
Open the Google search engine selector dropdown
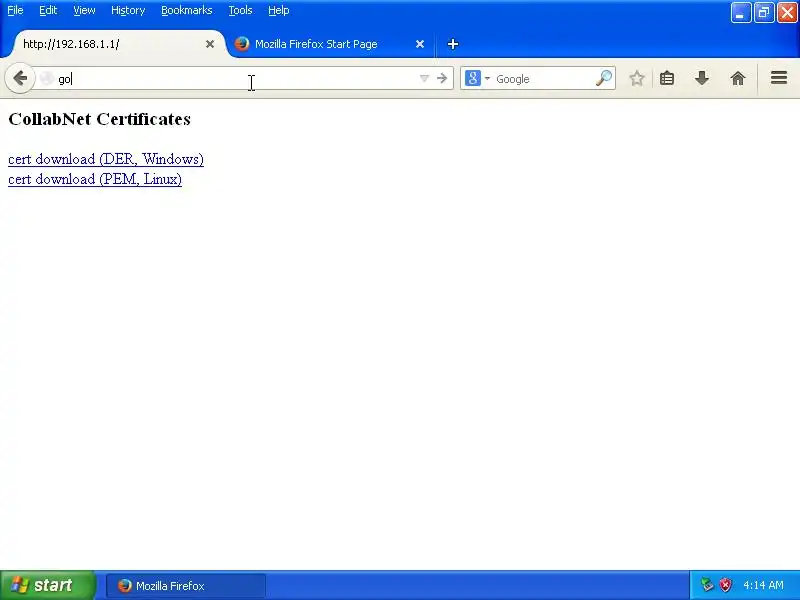487,79
